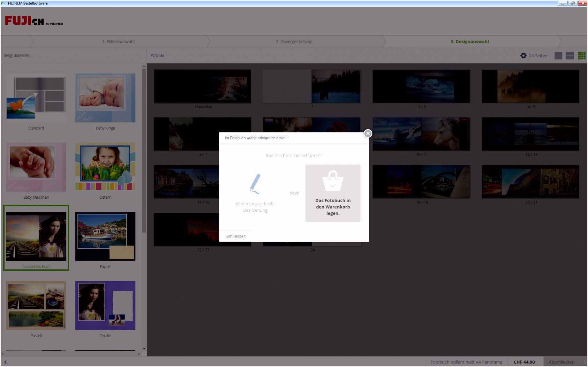Open pages 14 / 15 preview
The width and height of the screenshot is (588, 367).
click(186, 182)
